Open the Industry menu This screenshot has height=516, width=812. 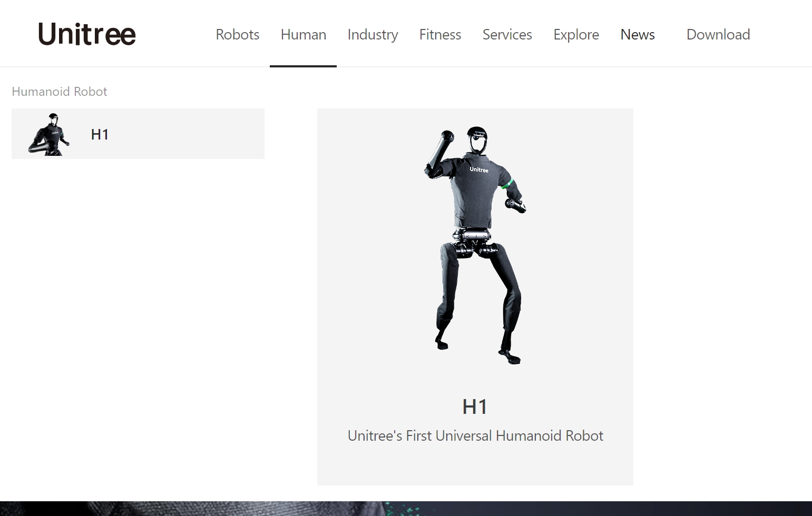point(373,34)
